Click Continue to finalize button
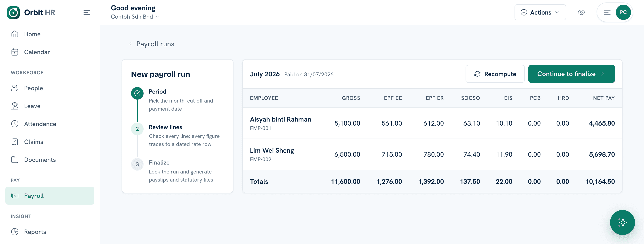This screenshot has height=244, width=644. 571,74
